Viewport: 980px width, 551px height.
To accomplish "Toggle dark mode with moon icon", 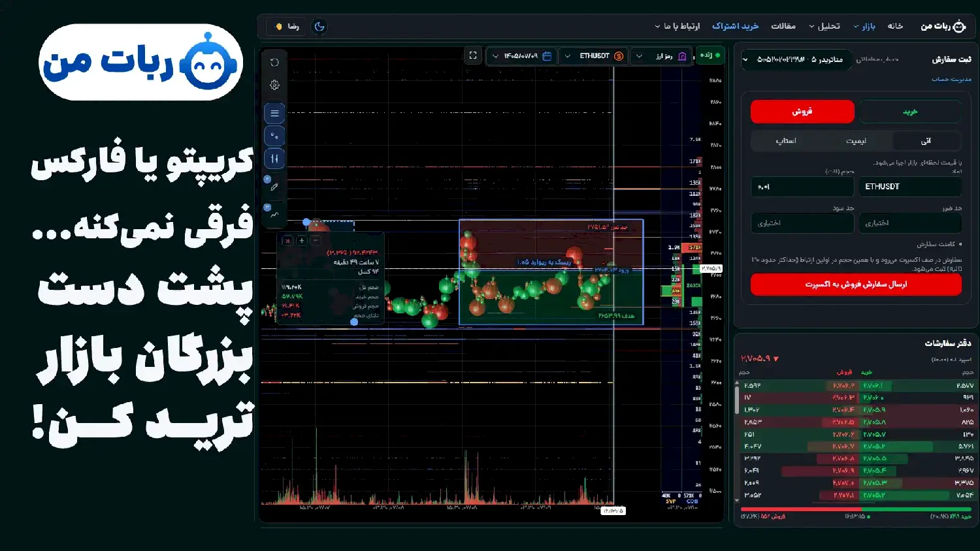I will (319, 27).
